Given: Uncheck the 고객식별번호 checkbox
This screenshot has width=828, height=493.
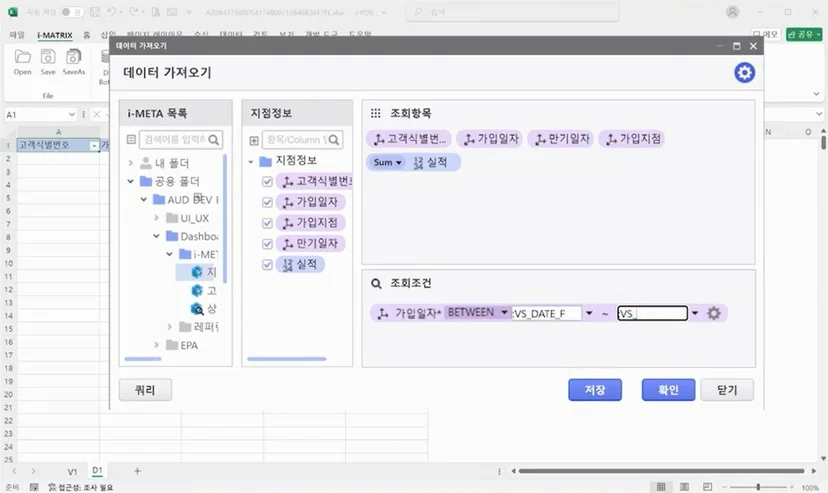Looking at the screenshot, I should click(267, 182).
